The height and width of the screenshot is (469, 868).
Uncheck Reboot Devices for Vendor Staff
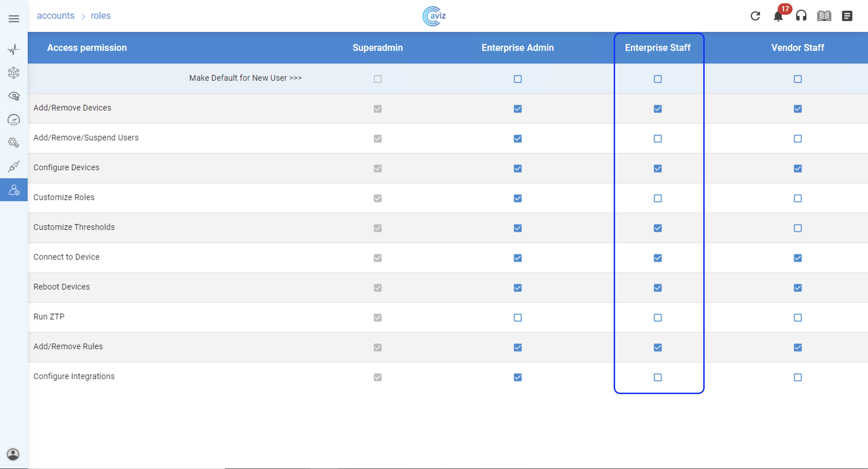point(798,288)
